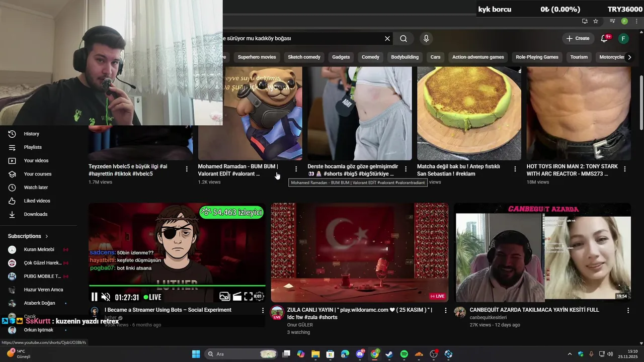Screen dimensions: 644x362
Task: Click the taskbar Ara search box
Action: (242, 354)
